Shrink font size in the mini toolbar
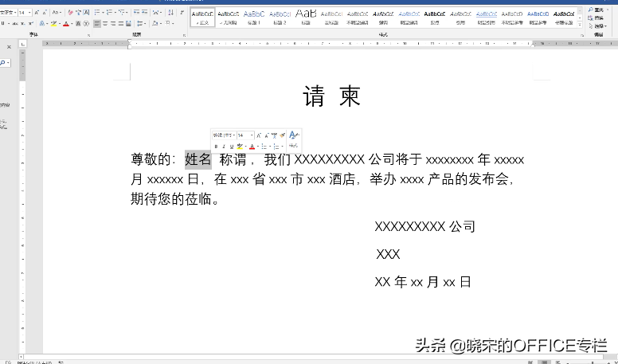Screen dimensions: 618x364 [267, 135]
